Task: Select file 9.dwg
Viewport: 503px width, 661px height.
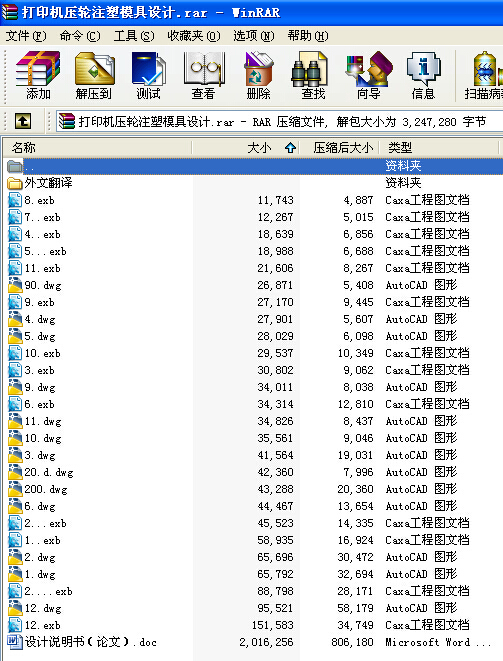Action: [x=40, y=387]
